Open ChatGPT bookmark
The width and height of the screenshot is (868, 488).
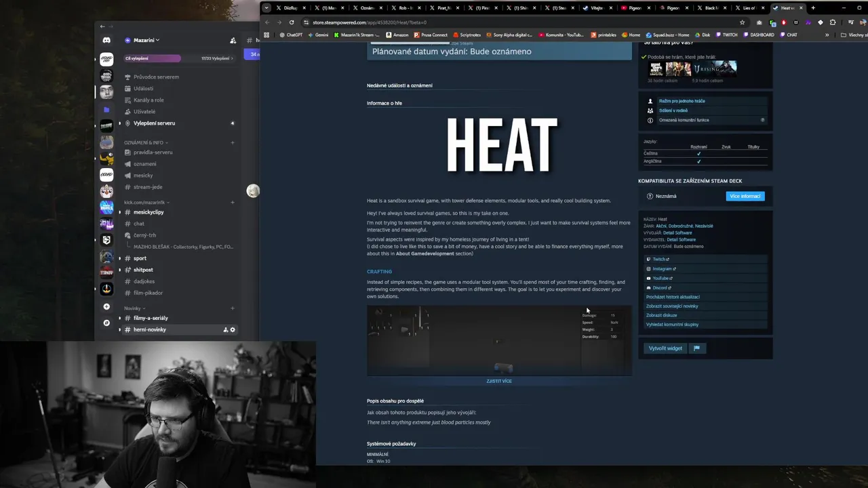[291, 35]
